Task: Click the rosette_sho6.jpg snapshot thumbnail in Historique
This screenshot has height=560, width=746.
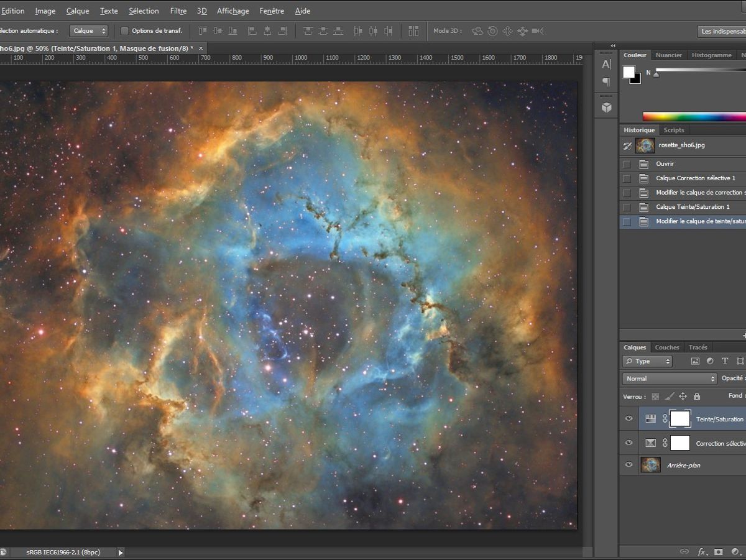Action: (x=645, y=145)
